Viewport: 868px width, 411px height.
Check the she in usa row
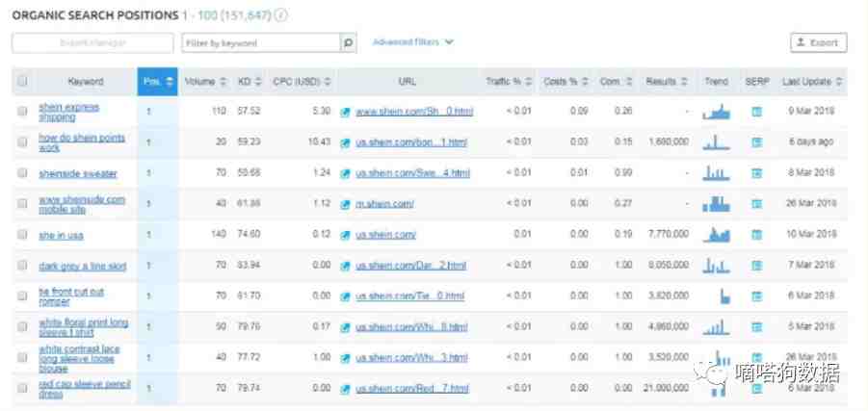(22, 235)
